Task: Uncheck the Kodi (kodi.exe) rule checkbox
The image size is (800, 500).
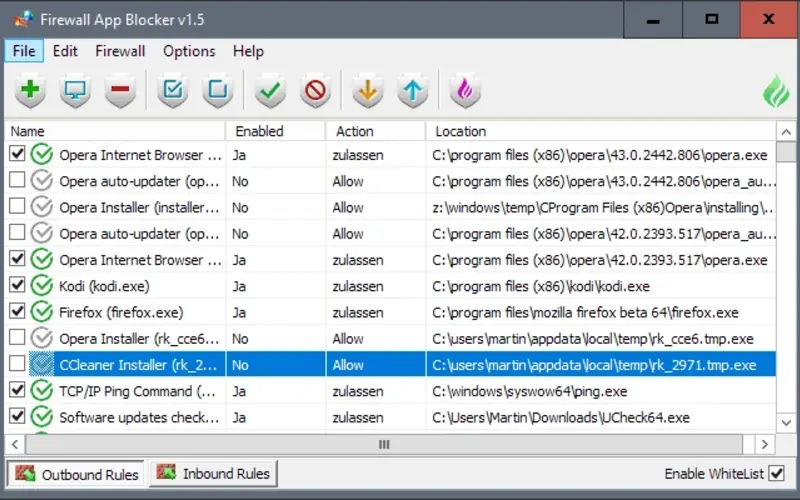Action: tap(17, 285)
